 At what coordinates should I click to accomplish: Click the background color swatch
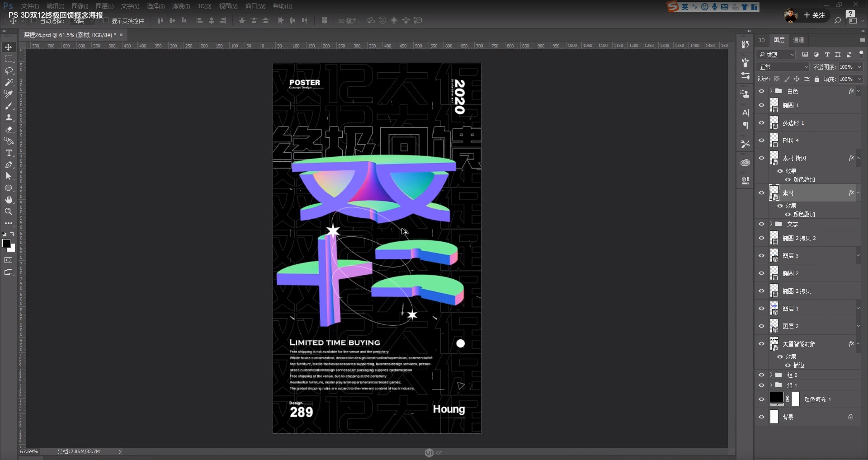[x=12, y=249]
